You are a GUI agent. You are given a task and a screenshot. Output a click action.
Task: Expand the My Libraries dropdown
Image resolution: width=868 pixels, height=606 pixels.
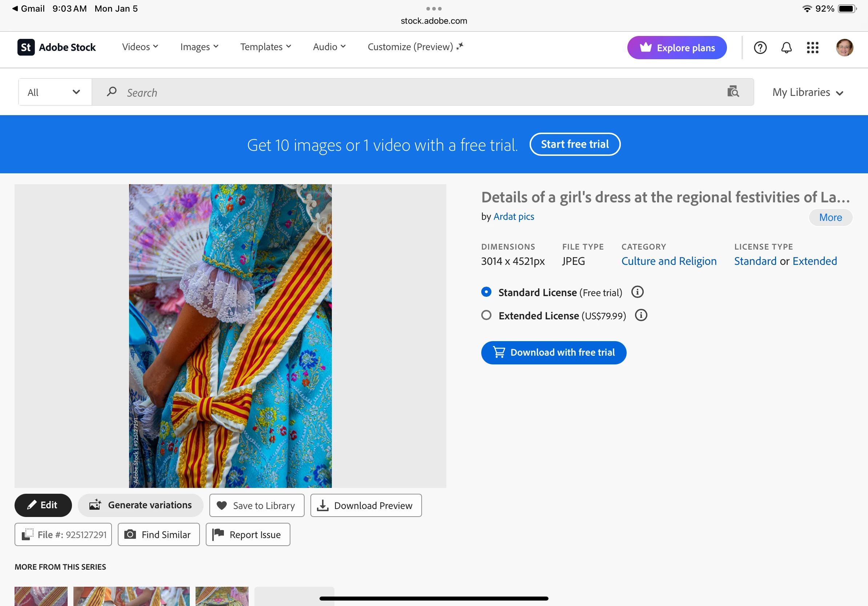pyautogui.click(x=808, y=93)
